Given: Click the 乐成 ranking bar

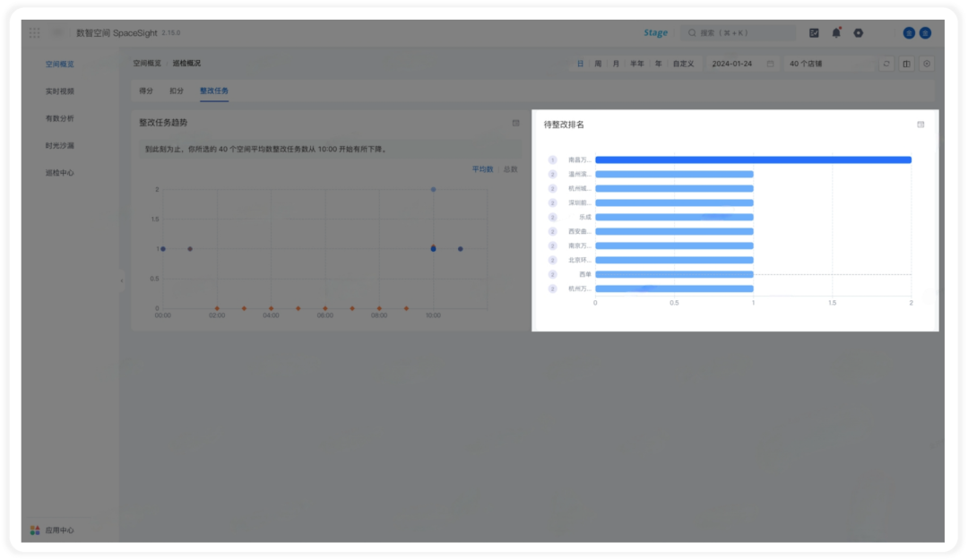Looking at the screenshot, I should (674, 218).
